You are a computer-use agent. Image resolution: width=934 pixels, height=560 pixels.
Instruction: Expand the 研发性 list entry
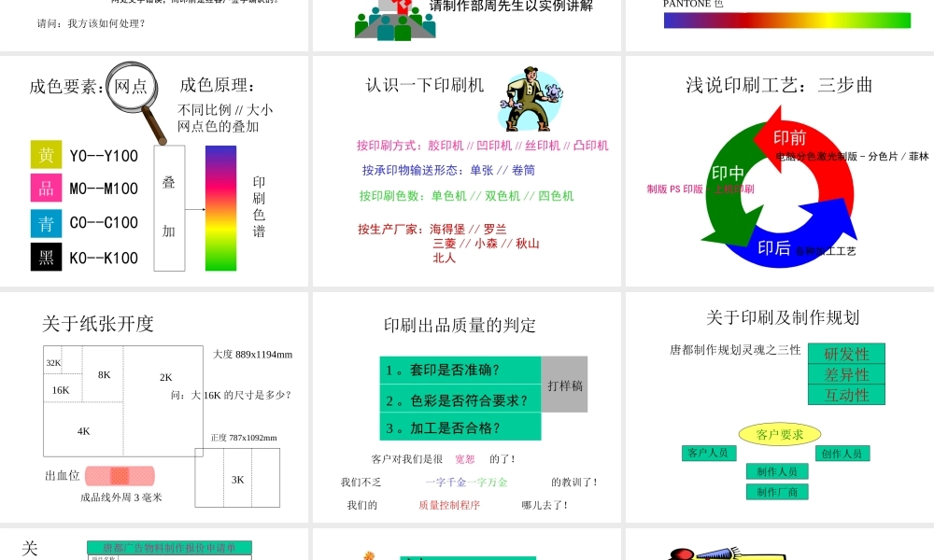(846, 354)
